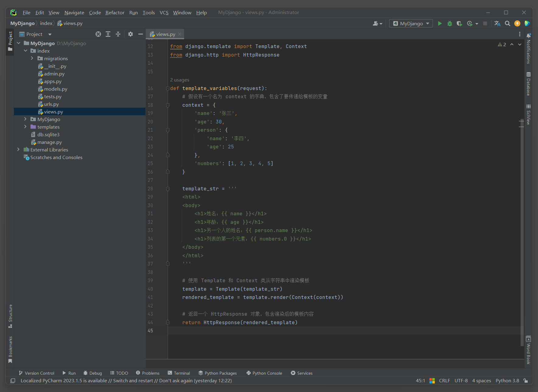Click the read-only lock icon in status bar
Image resolution: width=538 pixels, height=392 pixels.
pos(526,381)
